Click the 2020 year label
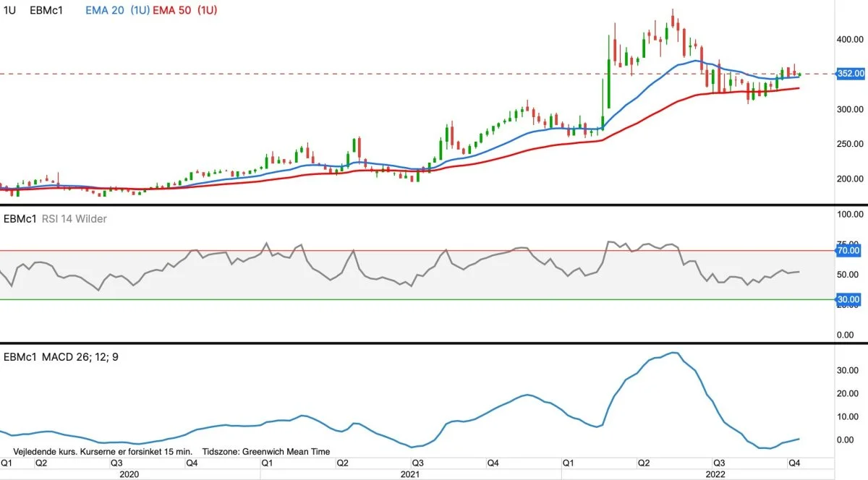868x480 pixels. (x=129, y=474)
